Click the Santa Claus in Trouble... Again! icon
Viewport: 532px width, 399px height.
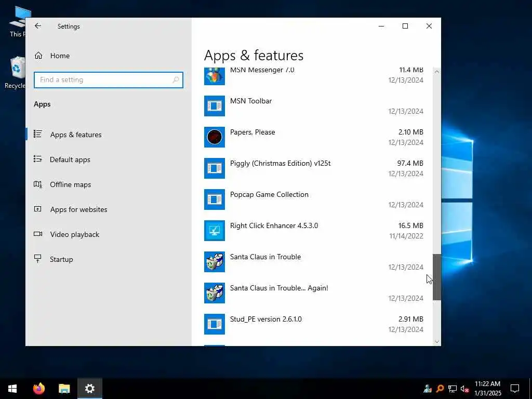[x=214, y=293]
